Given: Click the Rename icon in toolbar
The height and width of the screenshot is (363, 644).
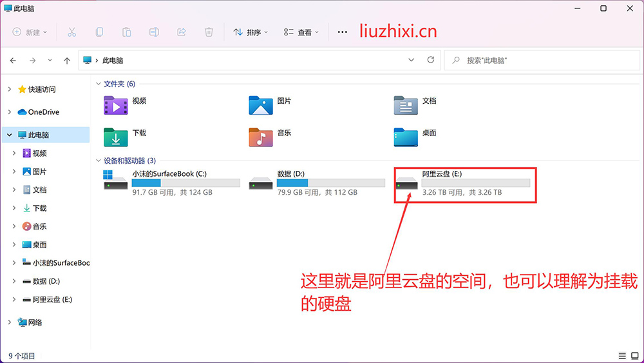Looking at the screenshot, I should tap(154, 32).
